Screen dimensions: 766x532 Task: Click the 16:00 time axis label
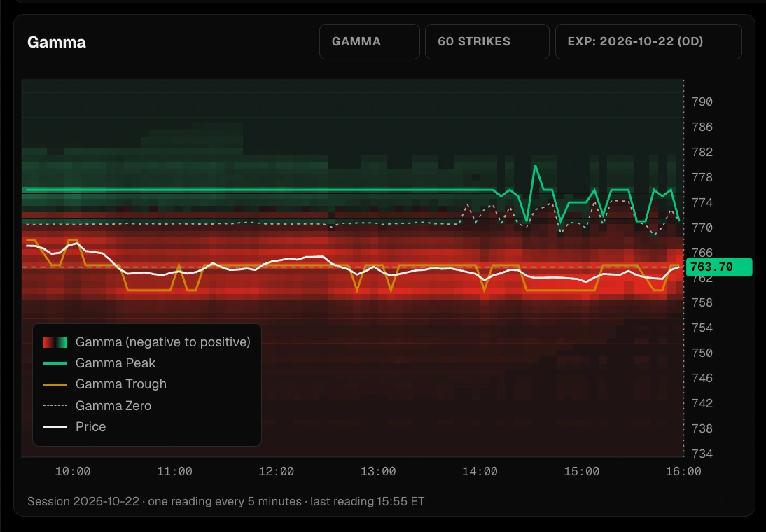coord(683,471)
